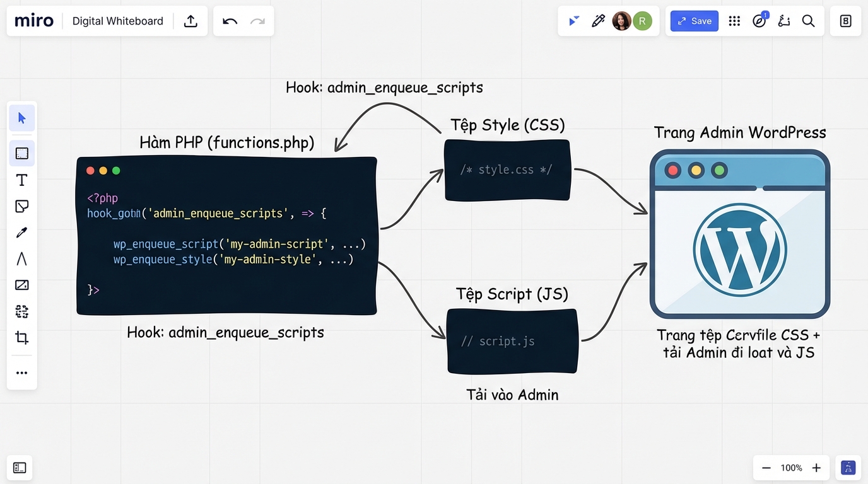Open the zoom level showing 100%
The image size is (868, 484).
[x=791, y=468]
